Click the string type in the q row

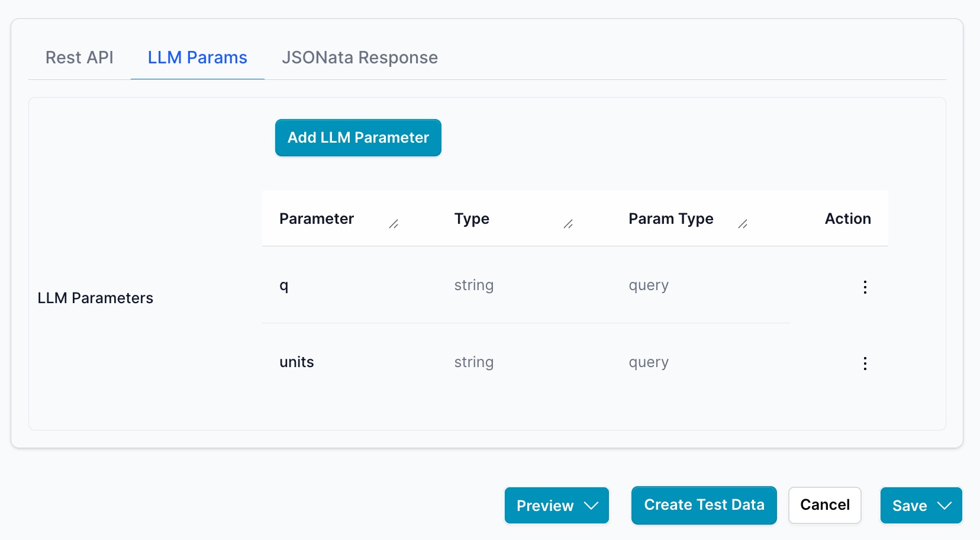coord(473,285)
